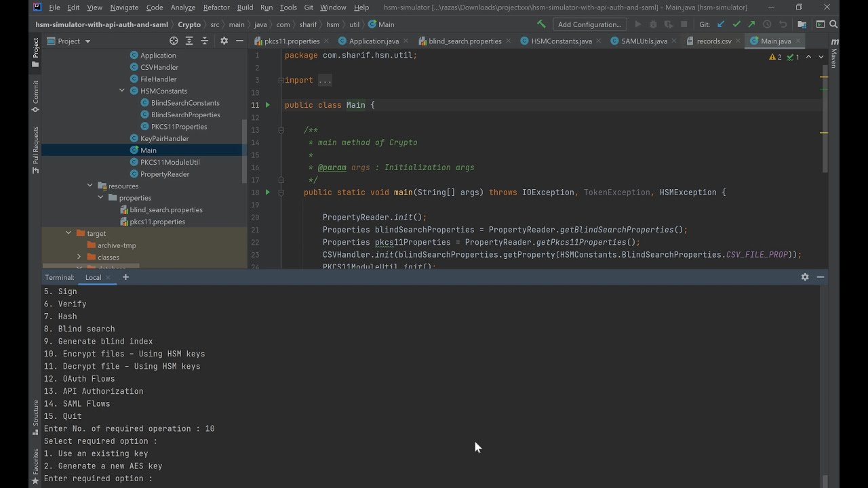
Task: Click the Run Anything toolbar icon
Action: [x=820, y=24]
